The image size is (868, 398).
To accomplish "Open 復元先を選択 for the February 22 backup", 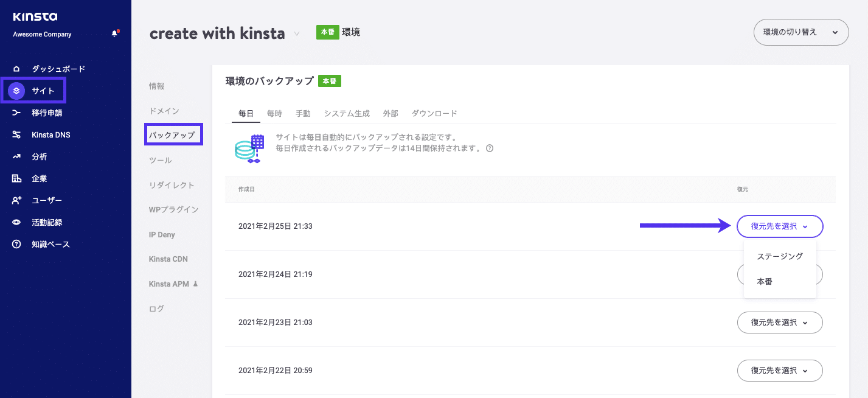I will click(779, 371).
